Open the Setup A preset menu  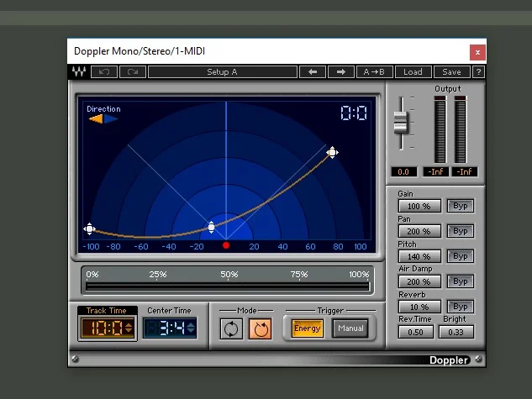223,72
